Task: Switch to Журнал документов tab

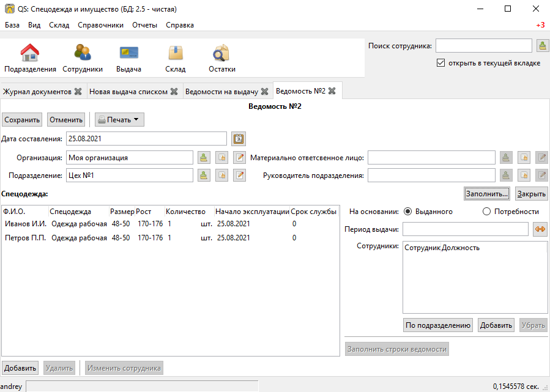Action: pyautogui.click(x=37, y=92)
